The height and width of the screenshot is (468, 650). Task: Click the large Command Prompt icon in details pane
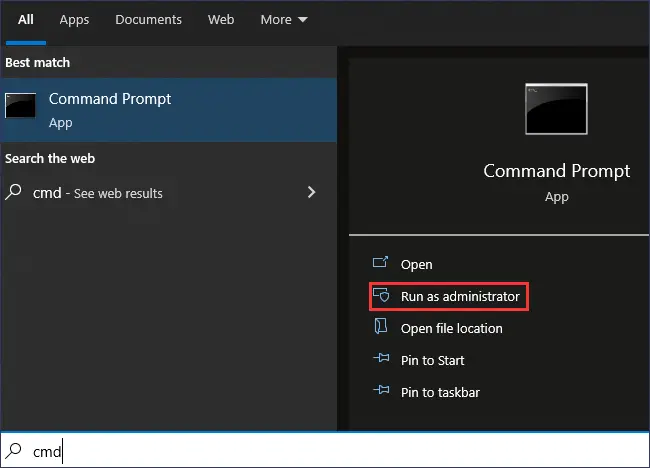pyautogui.click(x=556, y=109)
